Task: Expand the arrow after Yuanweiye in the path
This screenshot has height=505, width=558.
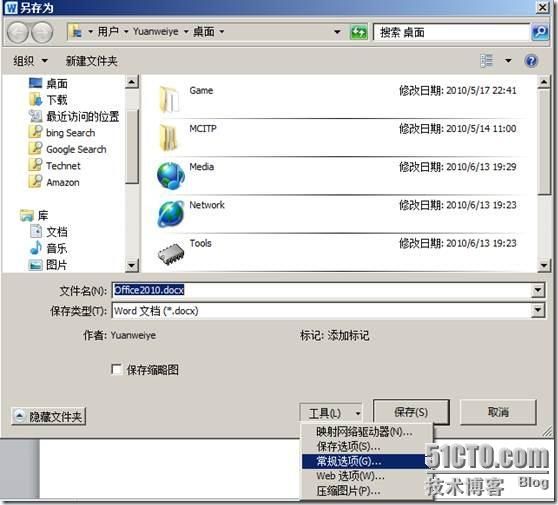Action: click(x=186, y=32)
